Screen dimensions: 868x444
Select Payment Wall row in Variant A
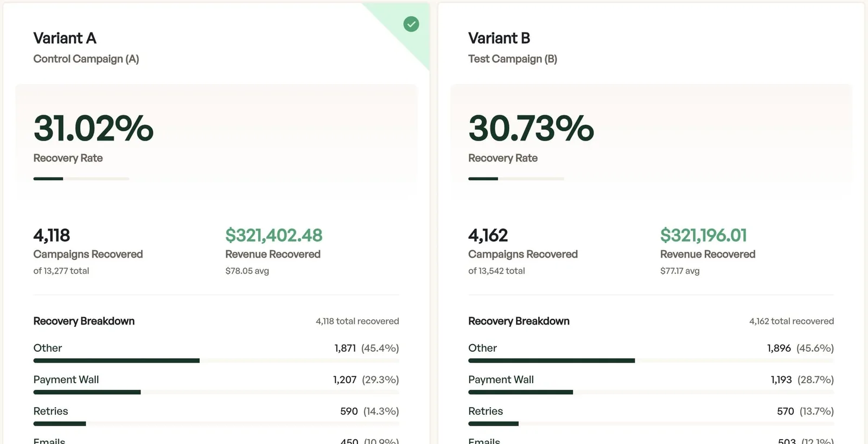[216, 383]
